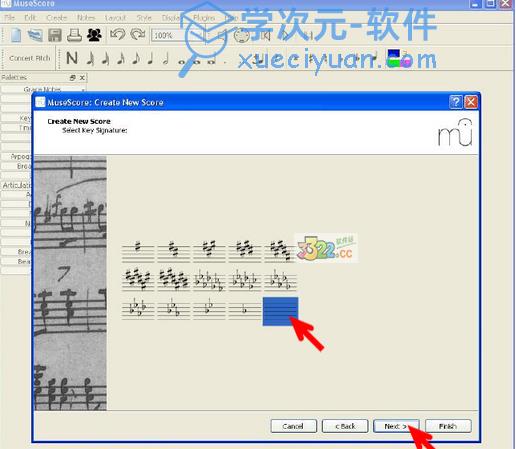Click the Open file toolbar icon
The image size is (516, 449).
coord(35,35)
